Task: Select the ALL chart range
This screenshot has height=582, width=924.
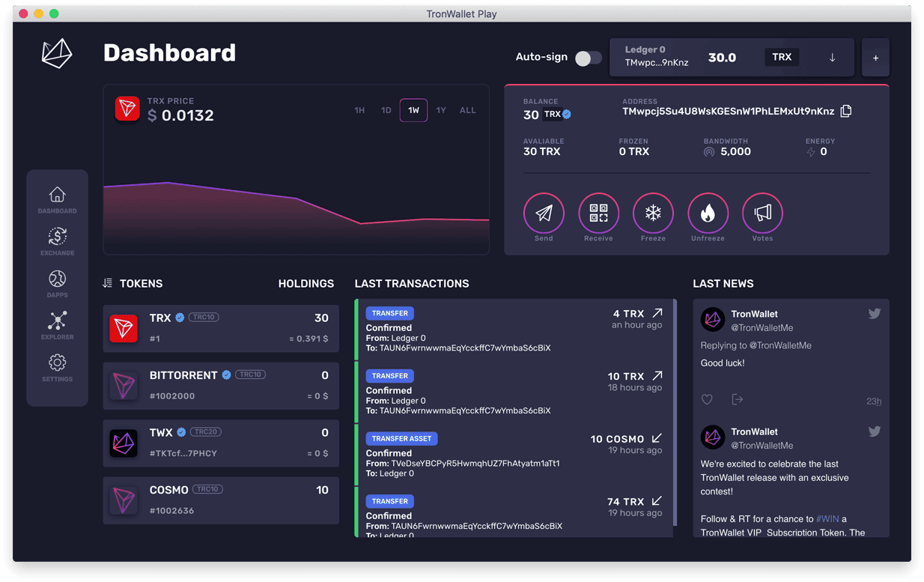Action: [468, 110]
